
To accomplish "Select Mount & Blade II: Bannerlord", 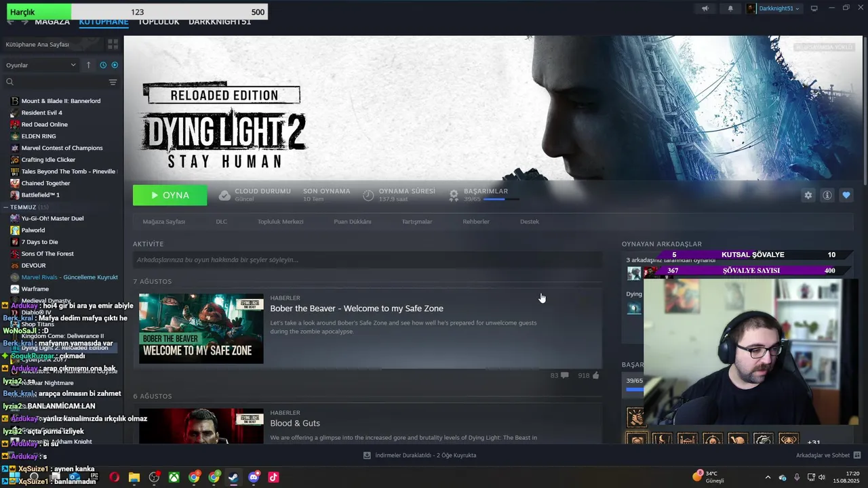I will [x=61, y=101].
